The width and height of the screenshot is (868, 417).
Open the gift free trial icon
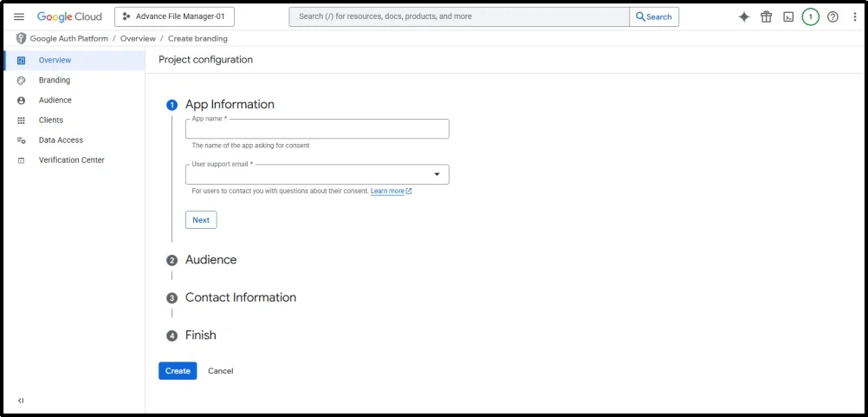point(766,16)
